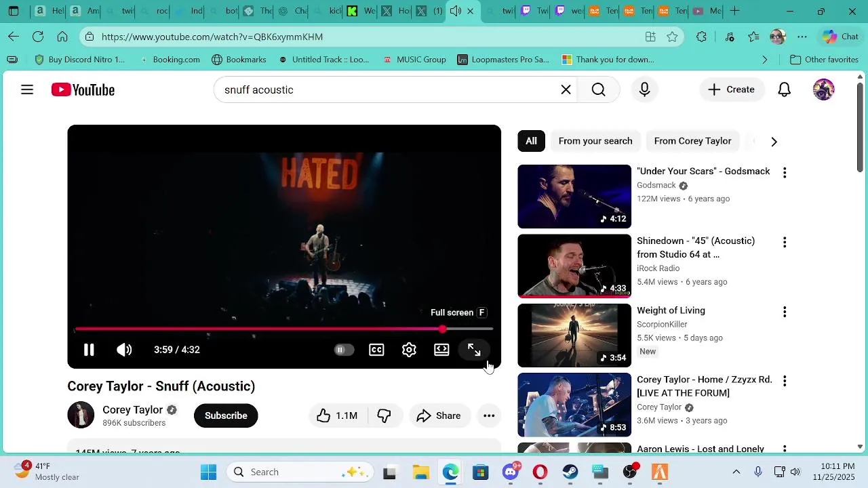Image resolution: width=868 pixels, height=488 pixels.
Task: Open the Windows Start menu
Action: (208, 472)
